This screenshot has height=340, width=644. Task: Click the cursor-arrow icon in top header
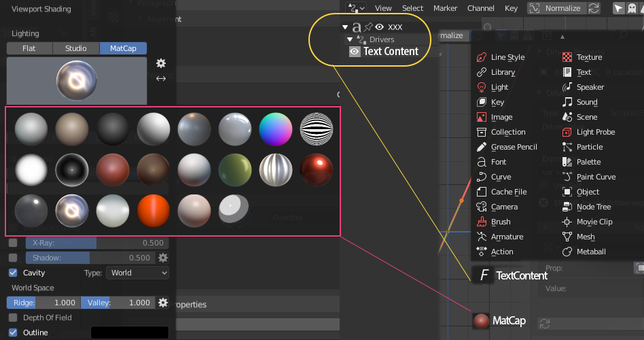click(619, 8)
